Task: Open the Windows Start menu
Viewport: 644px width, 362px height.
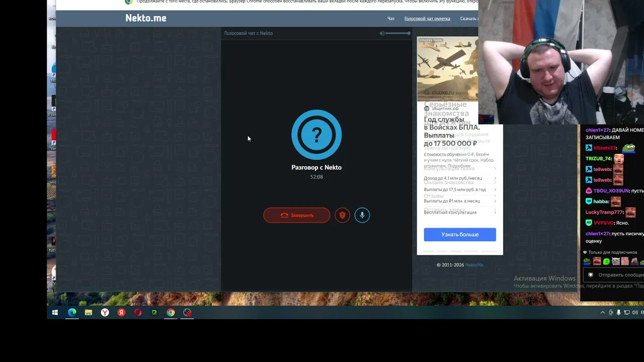Action: (55, 313)
